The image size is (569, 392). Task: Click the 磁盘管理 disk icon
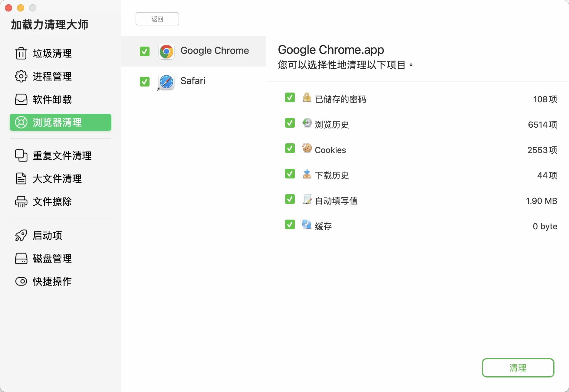[x=21, y=259]
